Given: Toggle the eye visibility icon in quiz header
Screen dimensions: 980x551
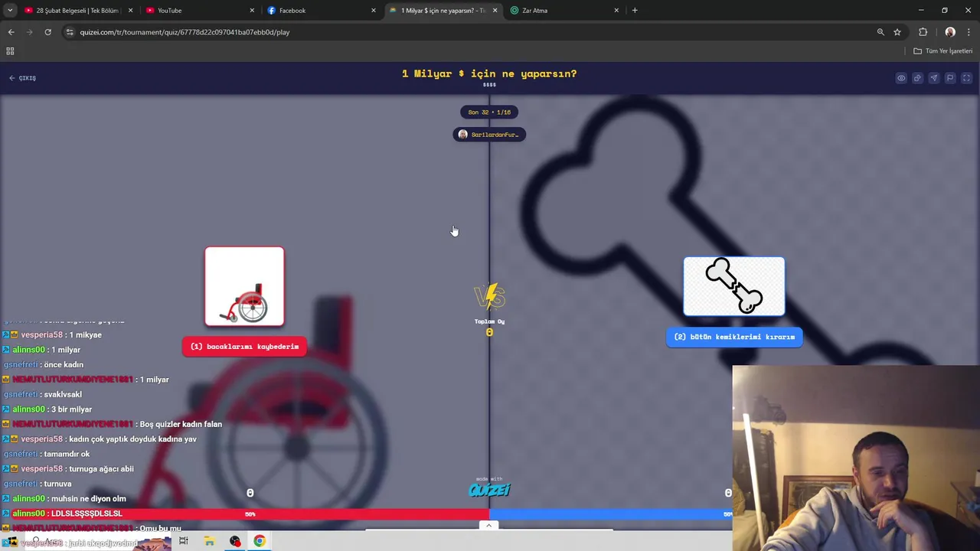Looking at the screenshot, I should coord(901,78).
